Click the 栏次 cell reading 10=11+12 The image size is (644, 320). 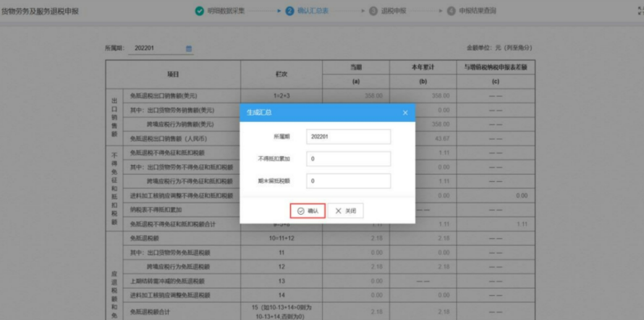(x=281, y=238)
